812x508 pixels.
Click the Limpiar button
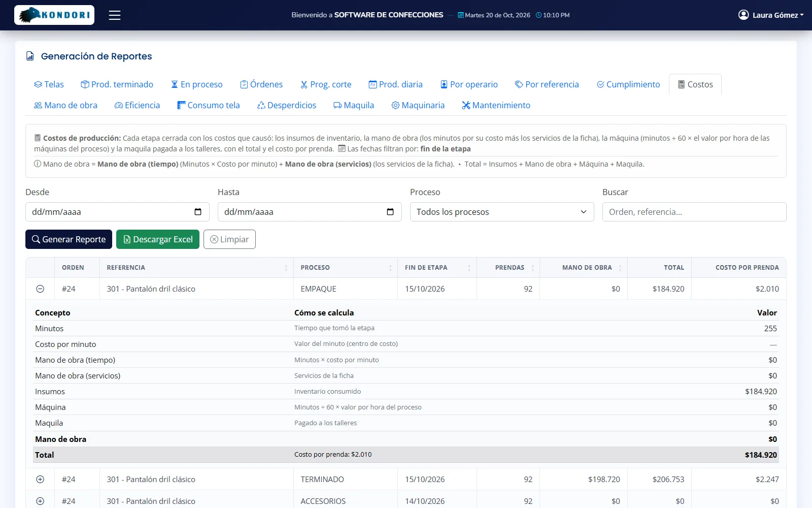[229, 239]
